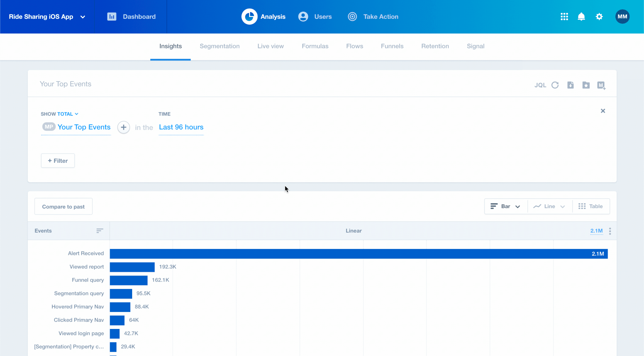Open the Take Action section
The height and width of the screenshot is (356, 644).
pos(381,16)
